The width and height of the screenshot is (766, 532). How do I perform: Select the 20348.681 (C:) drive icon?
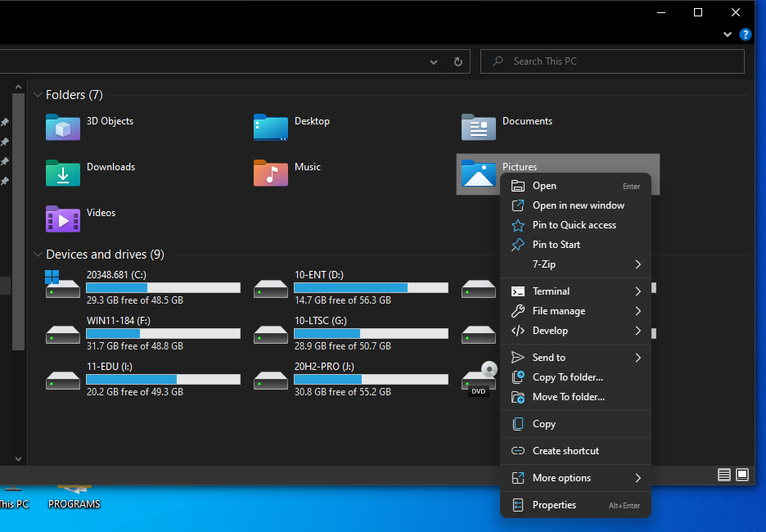62,284
